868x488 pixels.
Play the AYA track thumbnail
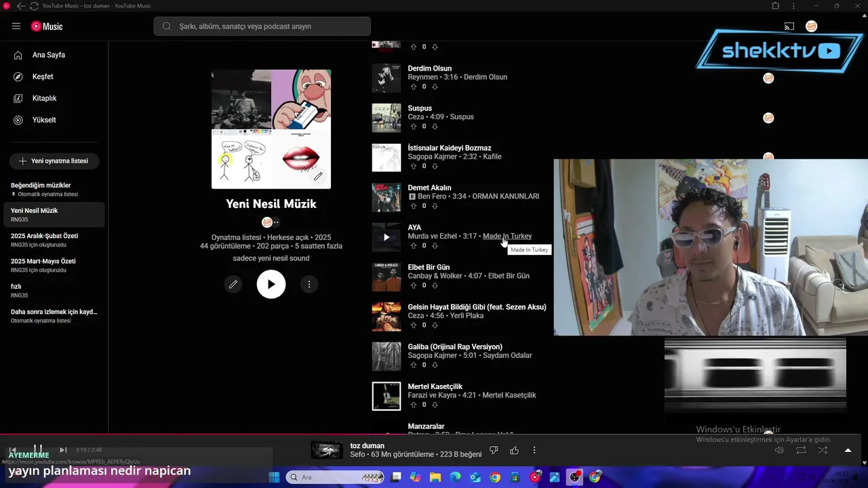point(387,237)
